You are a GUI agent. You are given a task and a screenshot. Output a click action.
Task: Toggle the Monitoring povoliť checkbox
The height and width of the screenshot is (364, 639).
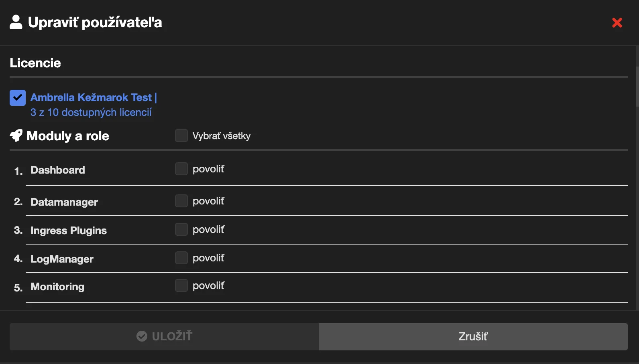(181, 285)
